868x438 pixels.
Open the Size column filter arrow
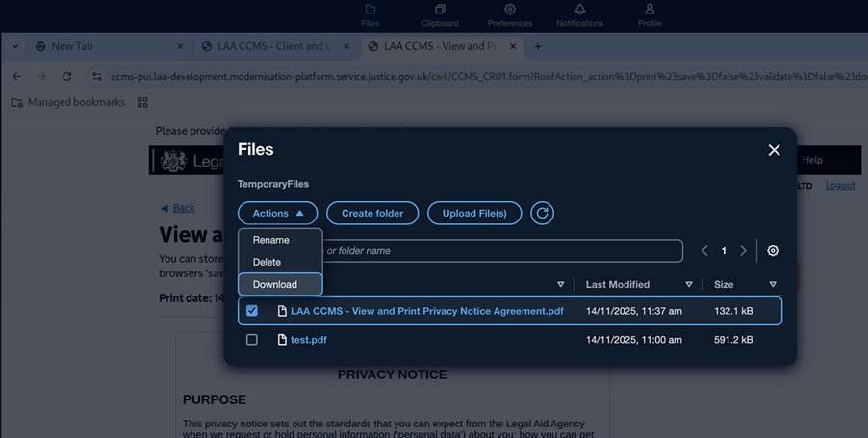click(772, 285)
